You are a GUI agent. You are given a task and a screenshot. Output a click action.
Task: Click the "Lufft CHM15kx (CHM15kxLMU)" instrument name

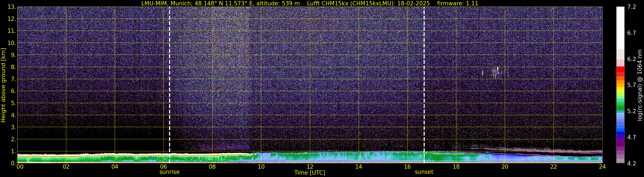pyautogui.click(x=350, y=3)
